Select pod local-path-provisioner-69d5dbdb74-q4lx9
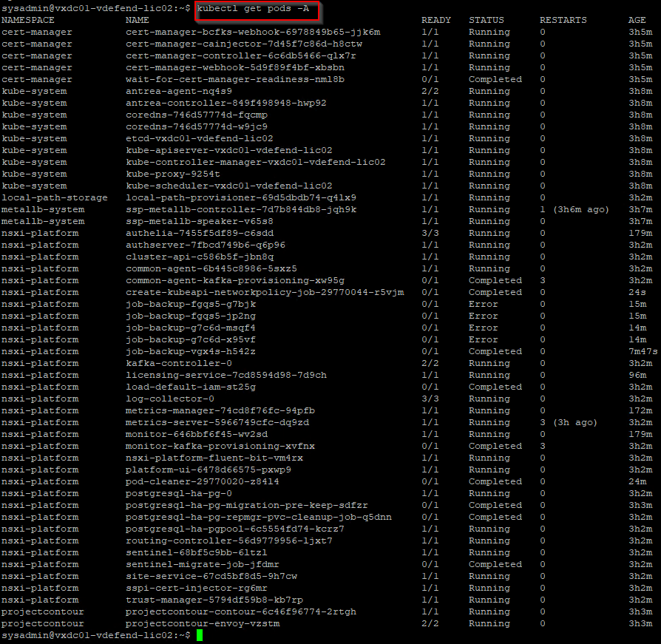661x644 pixels. (241, 197)
